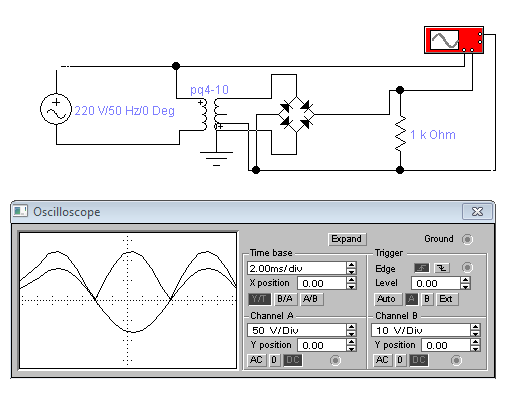Decrease Channel A volts per division
522x400 pixels.
(x=351, y=333)
